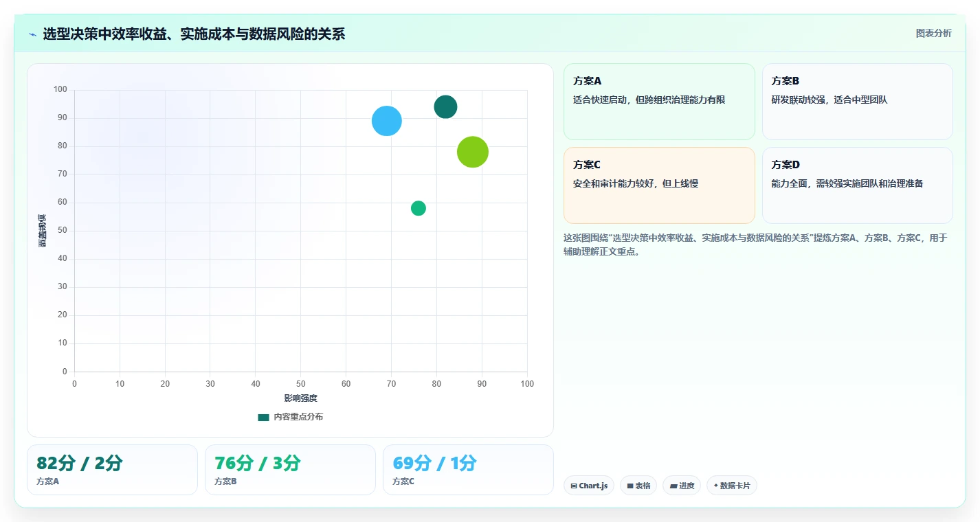Click the 69分 / 1分 stat card
This screenshot has width=980, height=522.
pos(468,470)
